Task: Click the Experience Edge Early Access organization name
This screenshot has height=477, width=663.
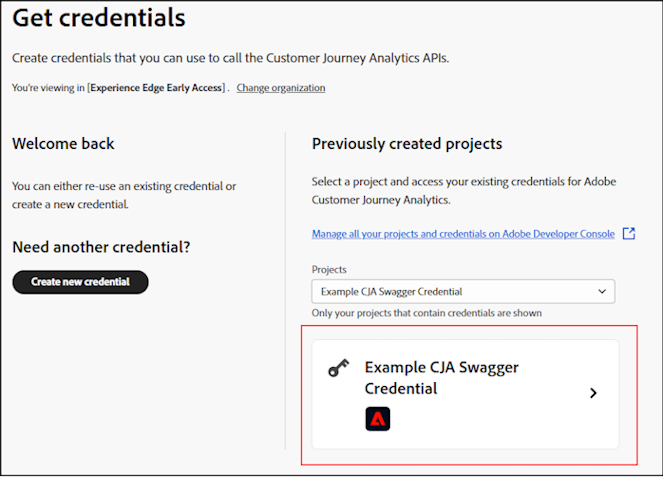Action: click(158, 88)
